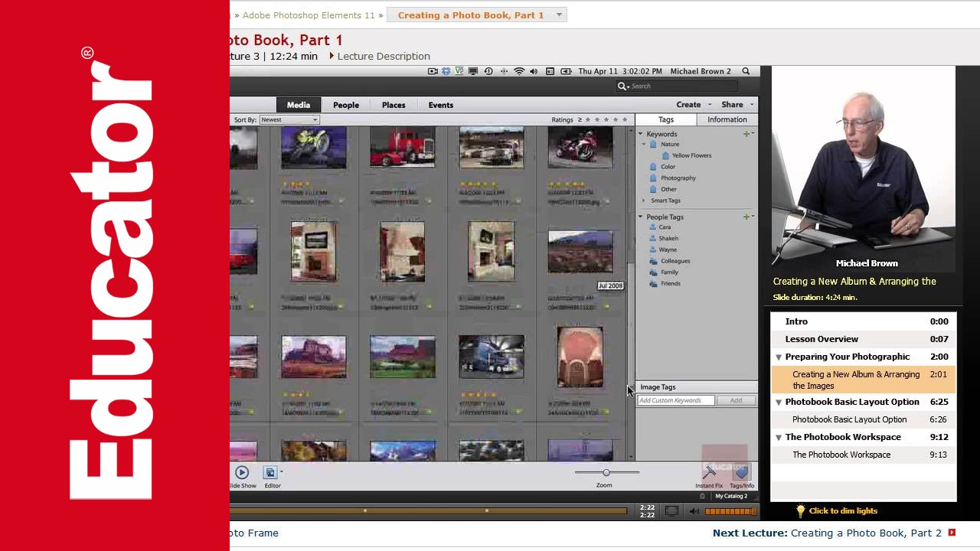The height and width of the screenshot is (551, 980).
Task: Collapse Preparing Your Photographic section
Action: pyautogui.click(x=779, y=357)
